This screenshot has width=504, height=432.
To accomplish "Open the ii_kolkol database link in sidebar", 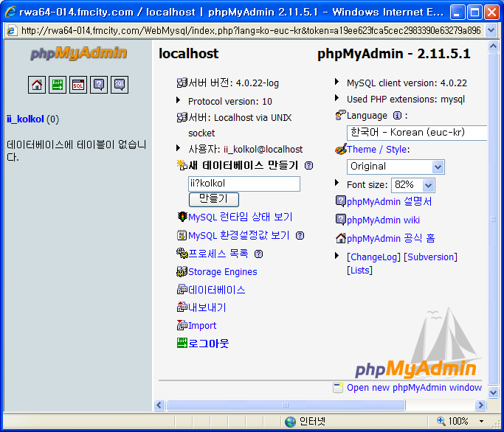I will 25,119.
